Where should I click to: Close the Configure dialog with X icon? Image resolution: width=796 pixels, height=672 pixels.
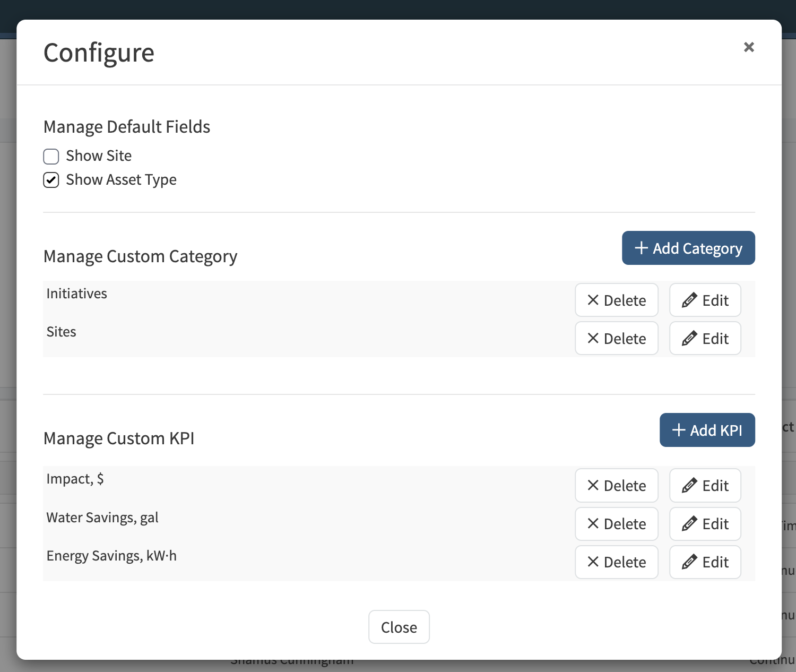point(749,47)
